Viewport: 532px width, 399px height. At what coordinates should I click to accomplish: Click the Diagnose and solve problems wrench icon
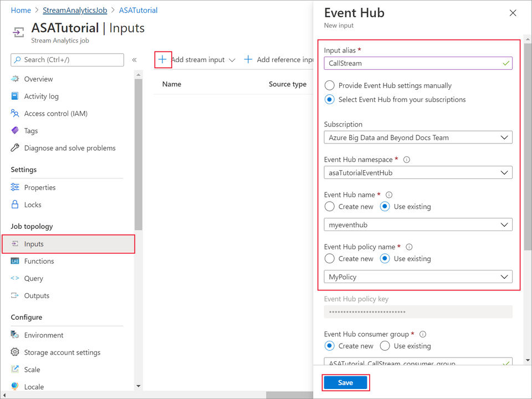click(x=15, y=147)
